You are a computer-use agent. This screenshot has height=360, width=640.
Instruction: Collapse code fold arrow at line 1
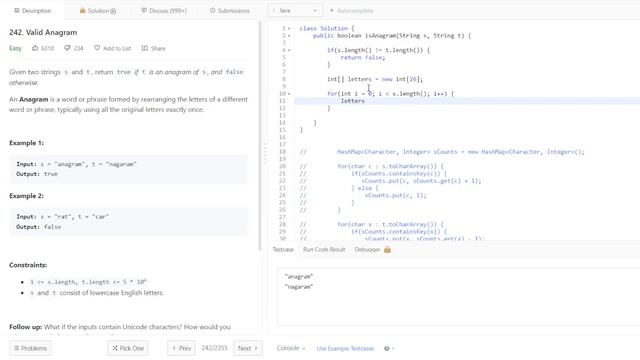point(289,29)
